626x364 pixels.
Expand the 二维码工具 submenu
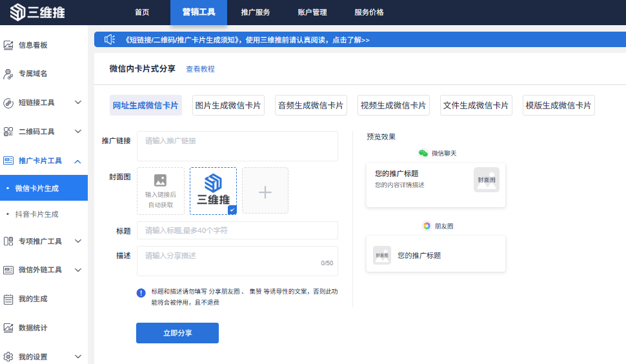[x=78, y=131]
